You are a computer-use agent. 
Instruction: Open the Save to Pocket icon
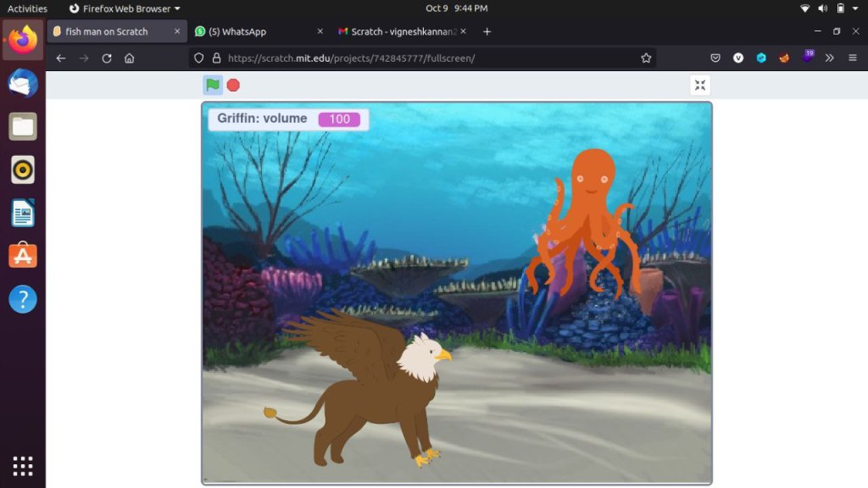tap(715, 58)
